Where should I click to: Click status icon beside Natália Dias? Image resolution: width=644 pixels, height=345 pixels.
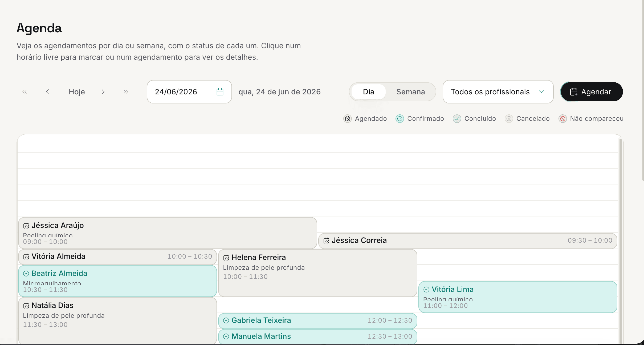tap(26, 306)
